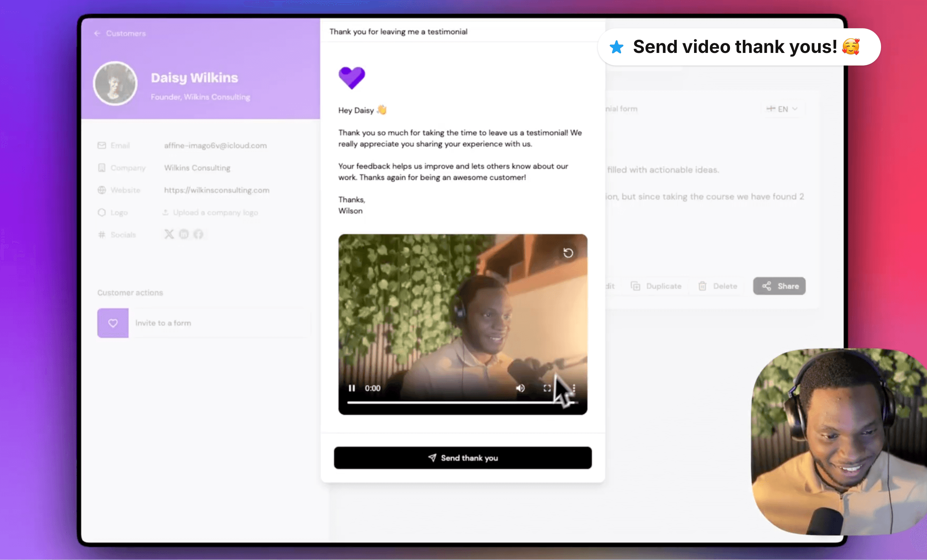Click the Share button
The image size is (927, 560).
point(779,286)
